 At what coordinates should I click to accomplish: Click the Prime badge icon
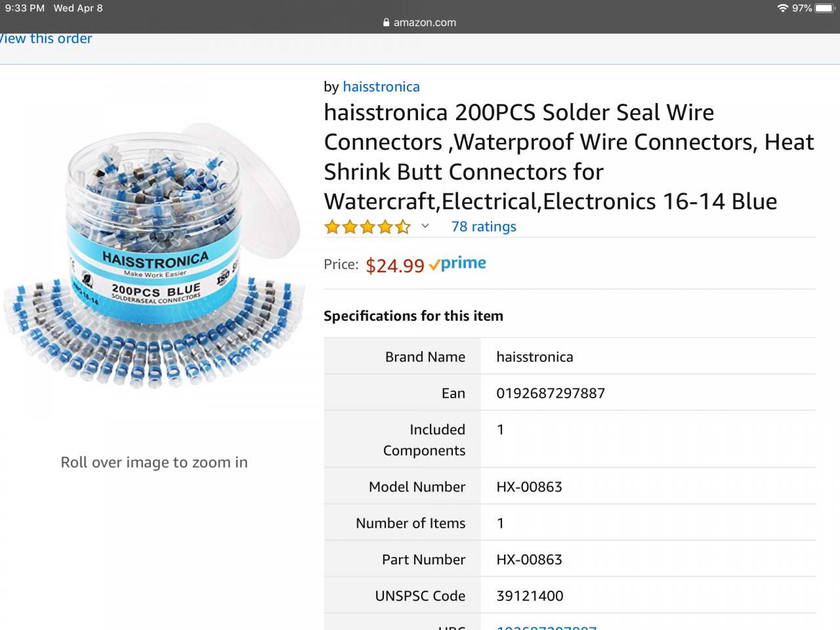tap(457, 264)
